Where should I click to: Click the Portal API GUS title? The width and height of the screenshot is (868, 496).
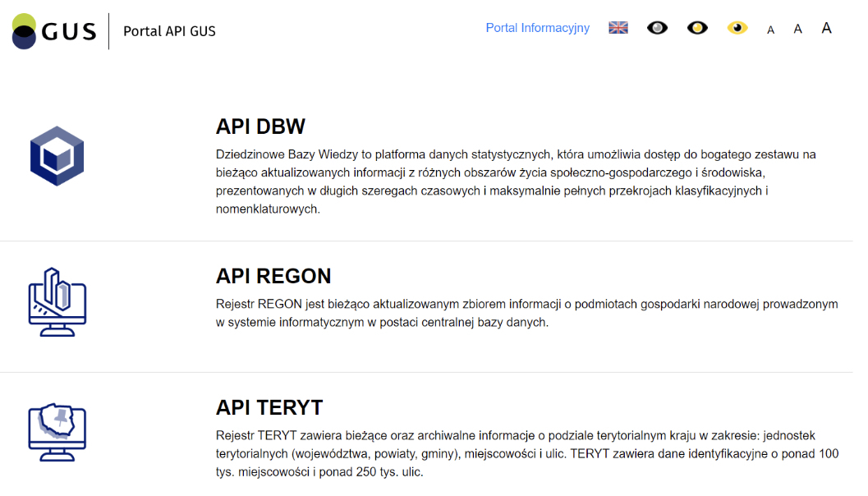point(169,31)
